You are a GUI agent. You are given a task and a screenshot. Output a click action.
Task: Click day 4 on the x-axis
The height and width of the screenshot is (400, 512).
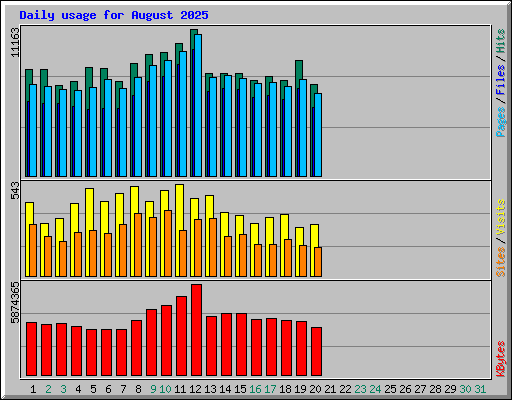(78, 389)
